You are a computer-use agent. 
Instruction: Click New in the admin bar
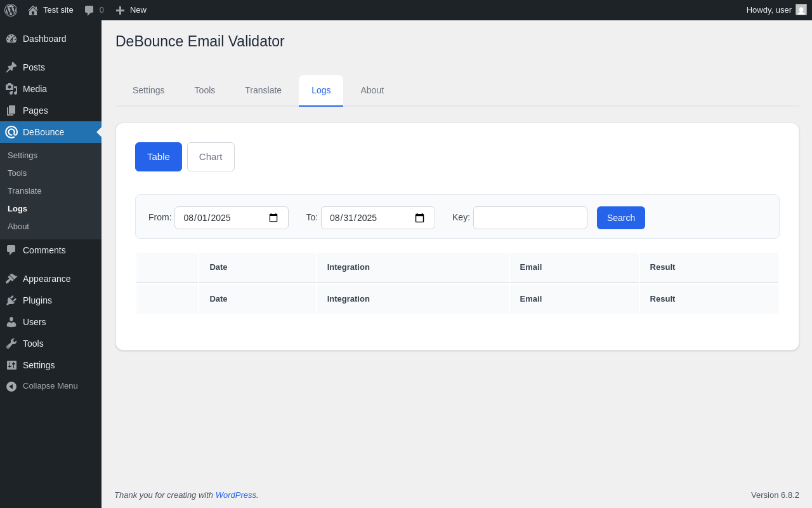131,10
